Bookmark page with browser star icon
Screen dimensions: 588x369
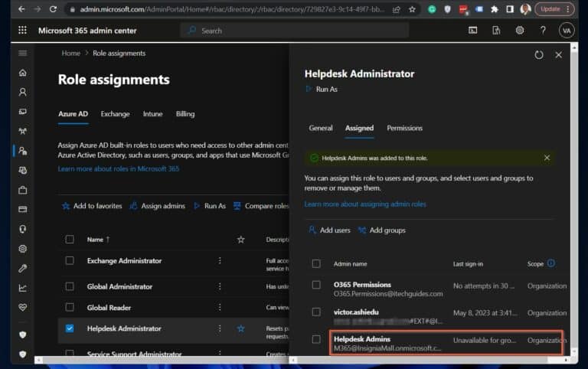pyautogui.click(x=412, y=9)
